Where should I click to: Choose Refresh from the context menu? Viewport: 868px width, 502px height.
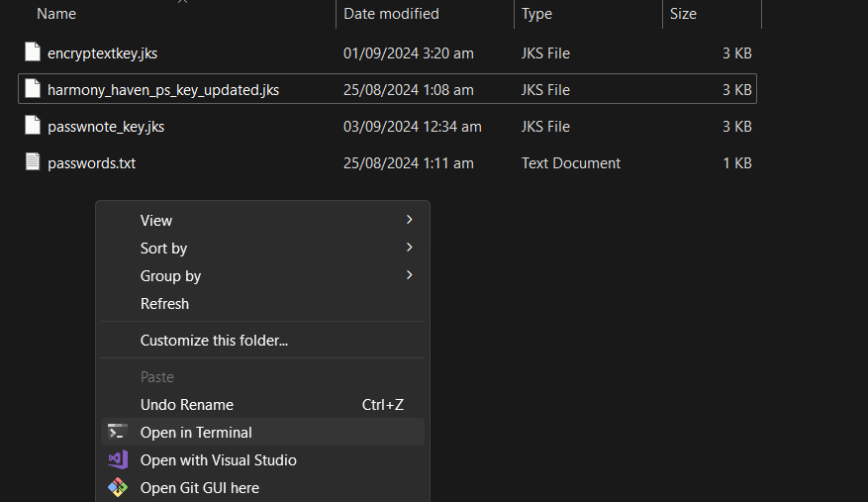tap(164, 304)
